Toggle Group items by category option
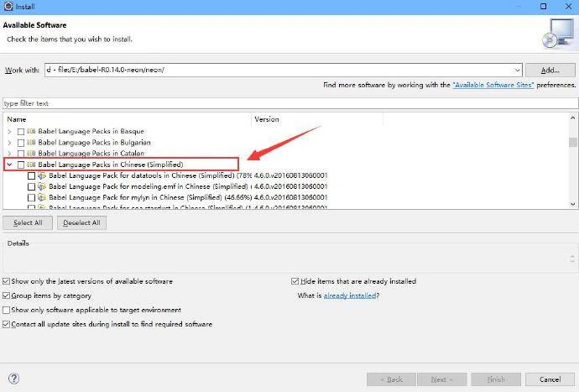This screenshot has height=392, width=579. pyautogui.click(x=6, y=296)
